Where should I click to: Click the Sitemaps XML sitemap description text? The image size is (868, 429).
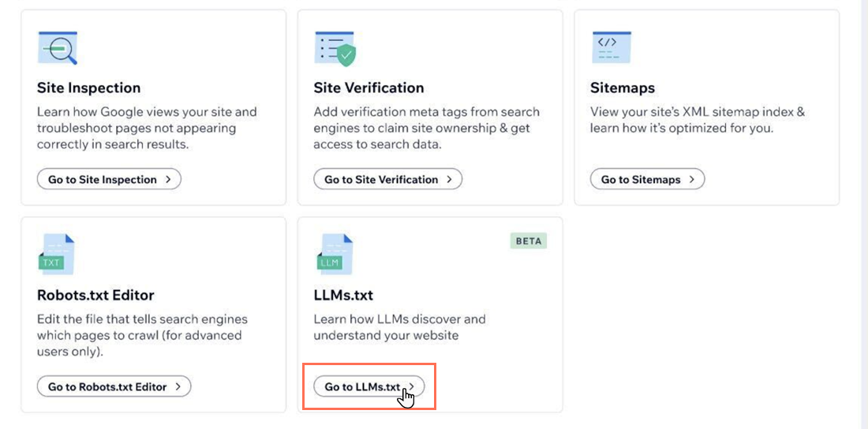pos(697,120)
